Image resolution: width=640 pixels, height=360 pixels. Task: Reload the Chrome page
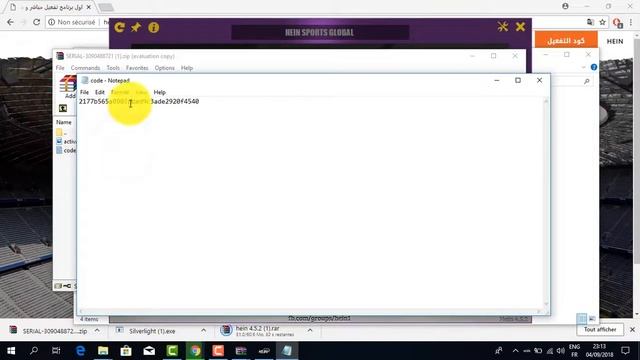[36, 22]
